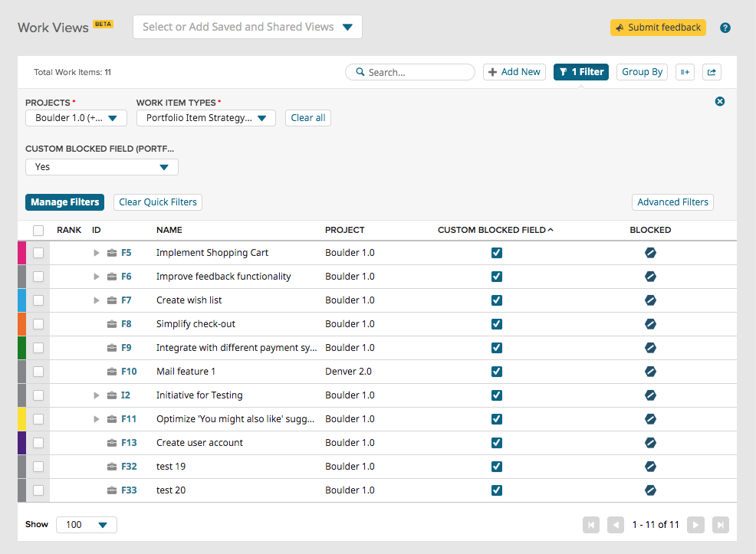Uncheck Custom Blocked Field for Mail feature 1

click(x=497, y=372)
